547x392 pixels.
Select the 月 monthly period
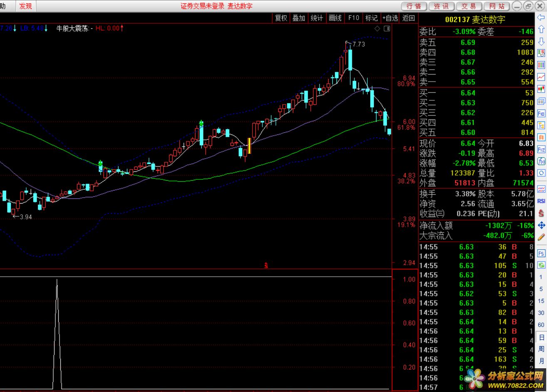click(x=541, y=360)
